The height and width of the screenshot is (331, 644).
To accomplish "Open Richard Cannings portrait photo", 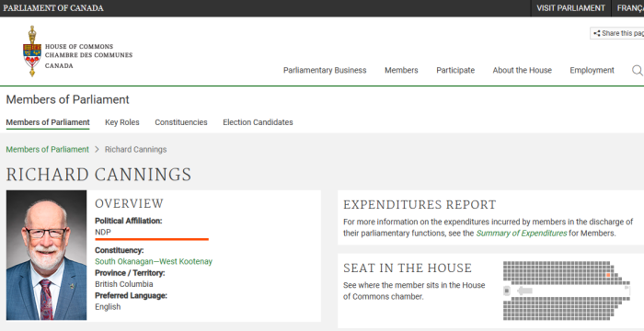I will click(46, 255).
